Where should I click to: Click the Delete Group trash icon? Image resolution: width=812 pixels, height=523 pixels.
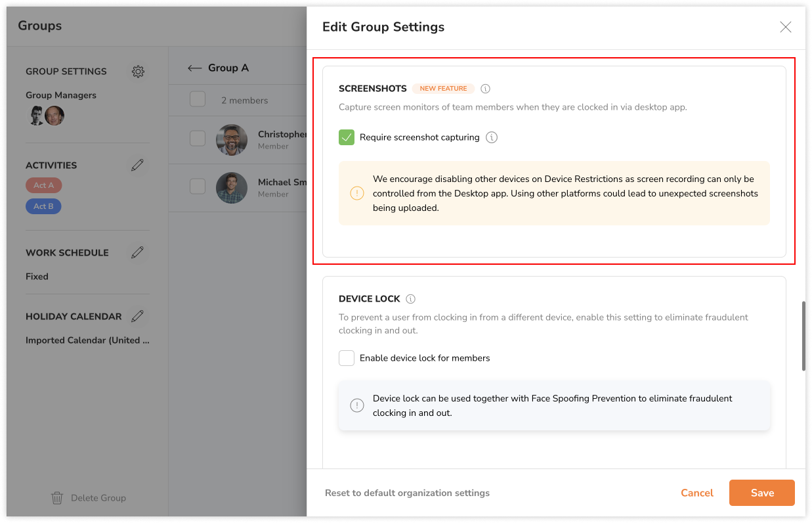point(57,498)
